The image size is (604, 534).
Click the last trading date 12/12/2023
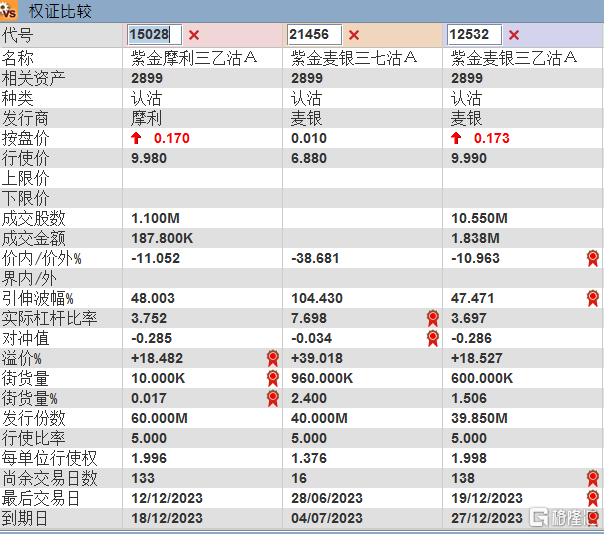coord(167,499)
